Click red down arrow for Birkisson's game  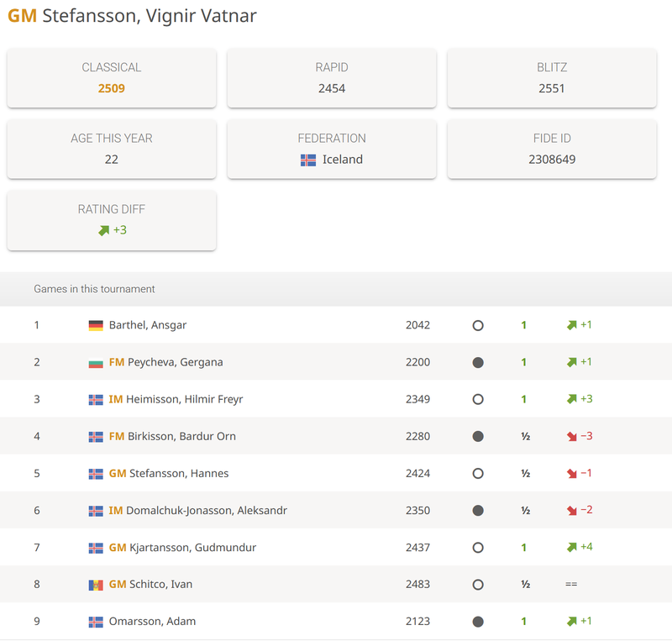[571, 436]
